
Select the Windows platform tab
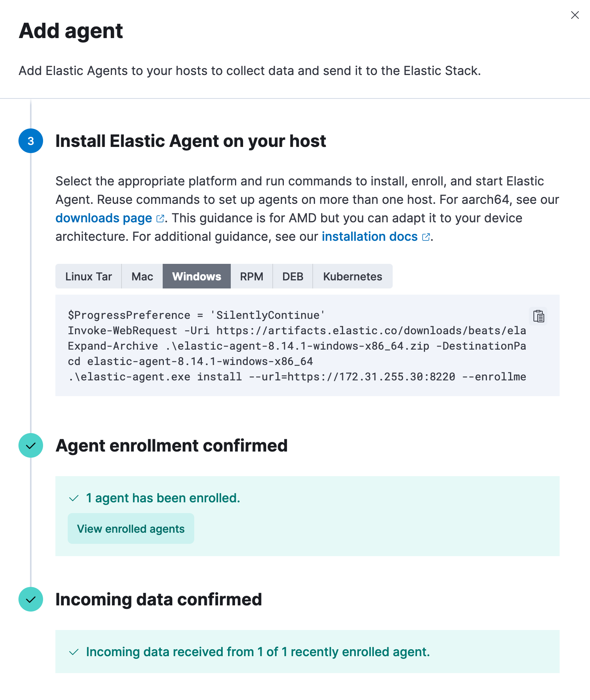(197, 276)
